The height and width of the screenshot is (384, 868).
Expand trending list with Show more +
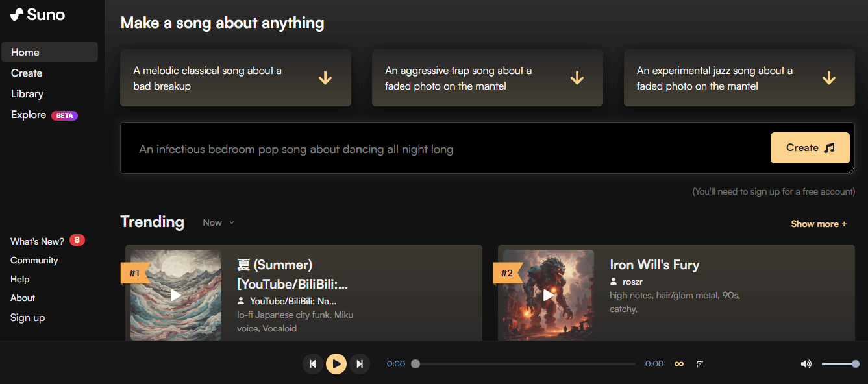(x=818, y=224)
